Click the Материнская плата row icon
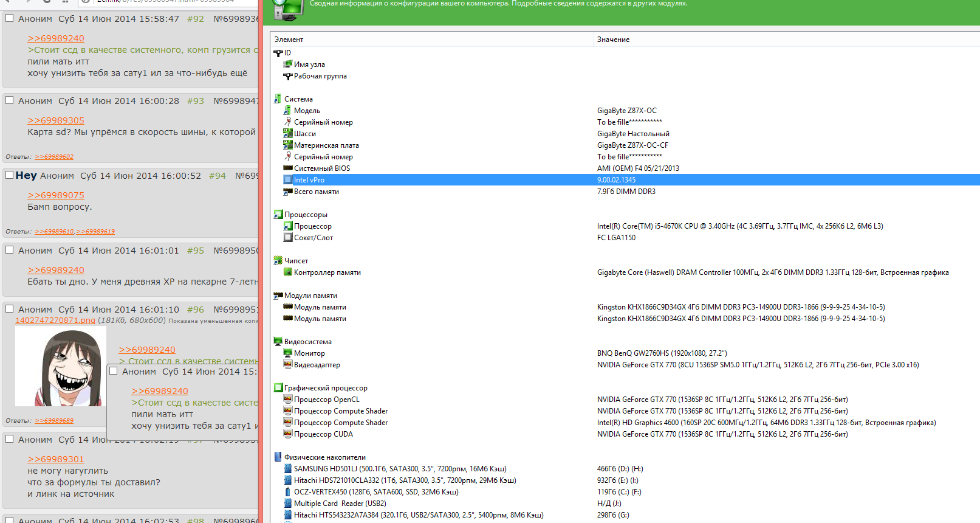Viewport: 980px width, 523px height. point(288,145)
